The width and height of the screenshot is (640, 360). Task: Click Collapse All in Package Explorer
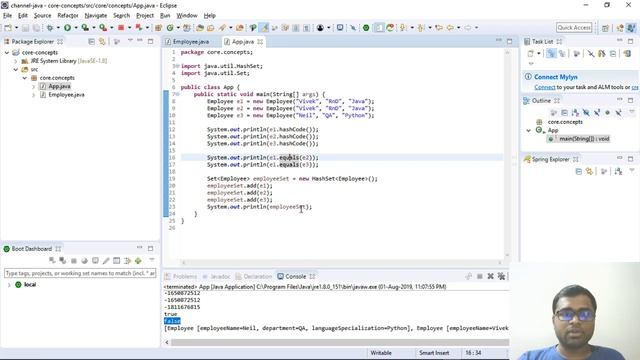pos(91,42)
